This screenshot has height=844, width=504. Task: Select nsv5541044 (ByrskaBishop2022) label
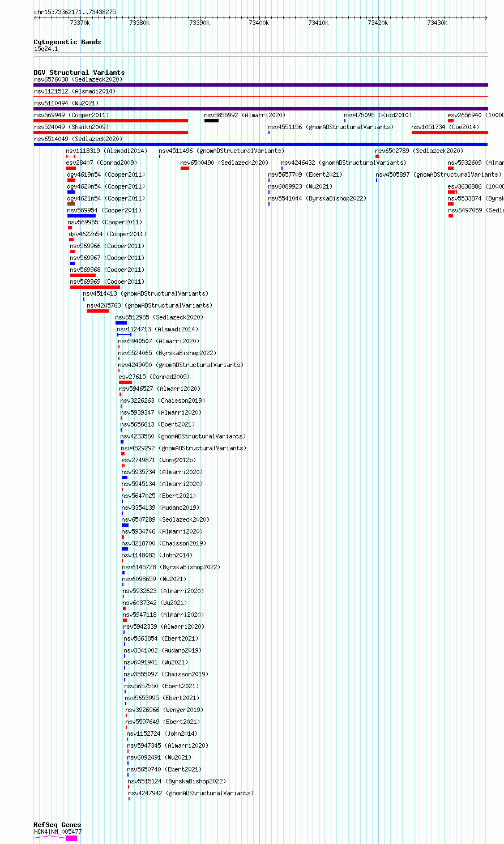tap(318, 198)
